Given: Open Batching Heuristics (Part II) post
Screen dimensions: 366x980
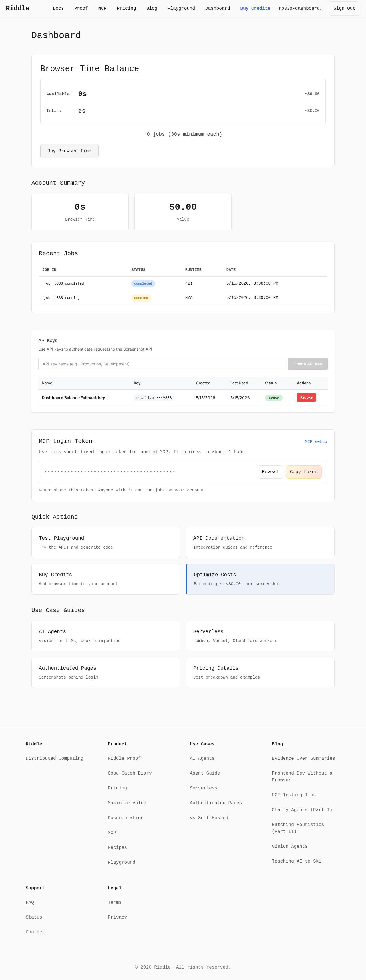Looking at the screenshot, I should (x=298, y=828).
